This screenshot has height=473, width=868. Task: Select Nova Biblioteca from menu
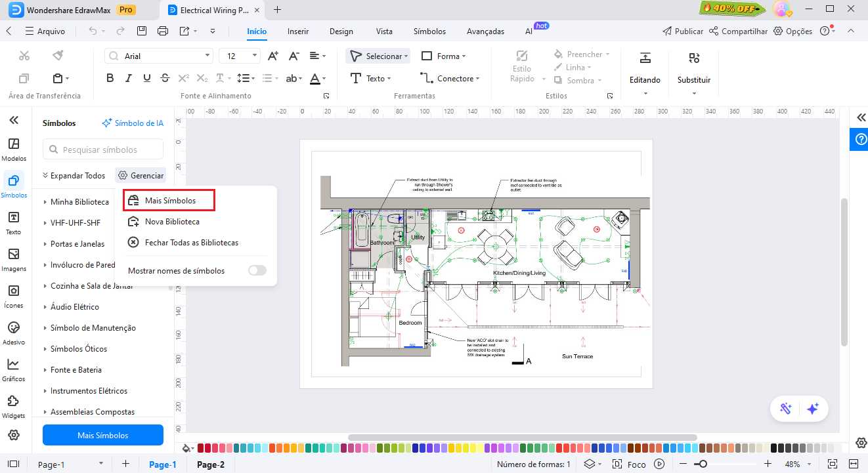(172, 222)
